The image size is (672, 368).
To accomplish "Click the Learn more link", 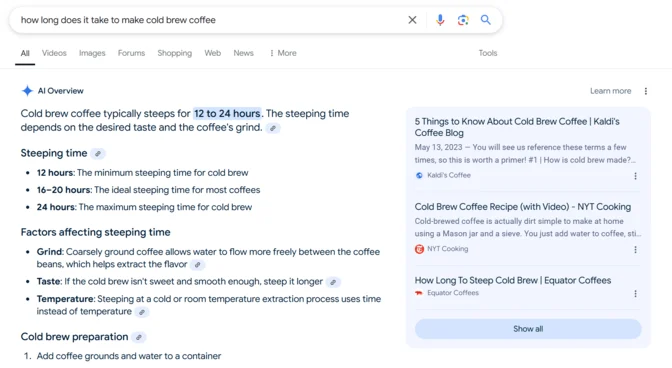I will click(x=610, y=91).
